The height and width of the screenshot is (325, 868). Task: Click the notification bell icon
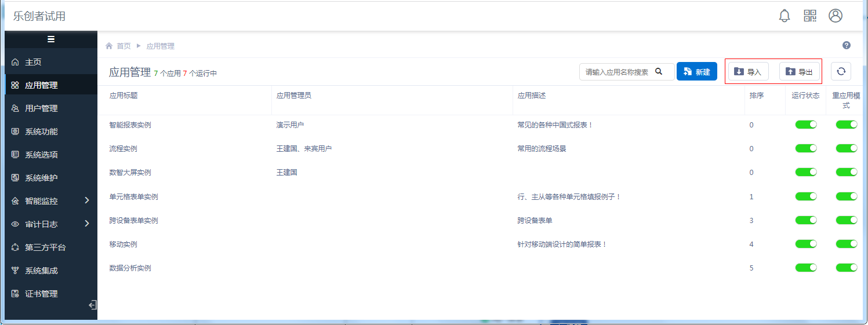[784, 16]
